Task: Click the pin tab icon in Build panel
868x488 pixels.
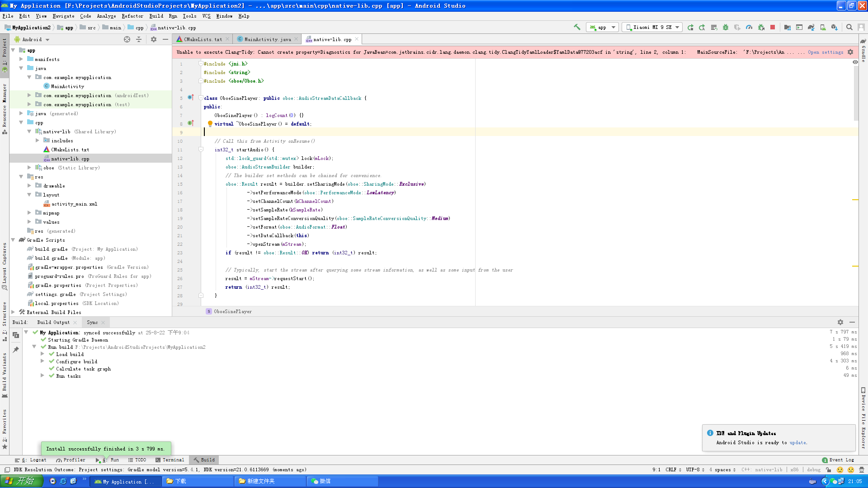Action: 16,350
